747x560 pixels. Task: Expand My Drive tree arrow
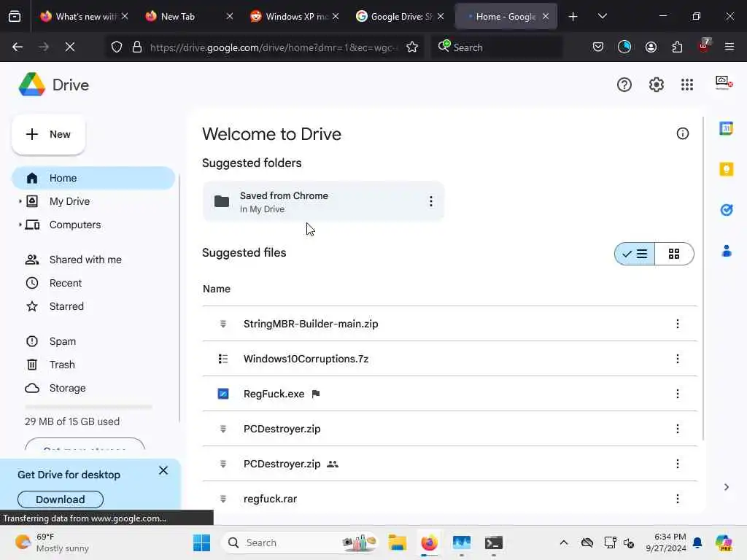[x=20, y=201]
